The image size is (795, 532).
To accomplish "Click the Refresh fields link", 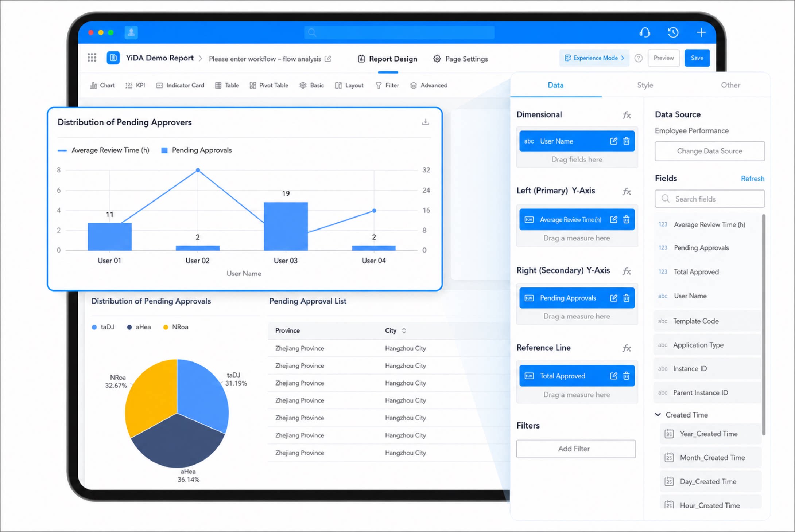I will [752, 179].
